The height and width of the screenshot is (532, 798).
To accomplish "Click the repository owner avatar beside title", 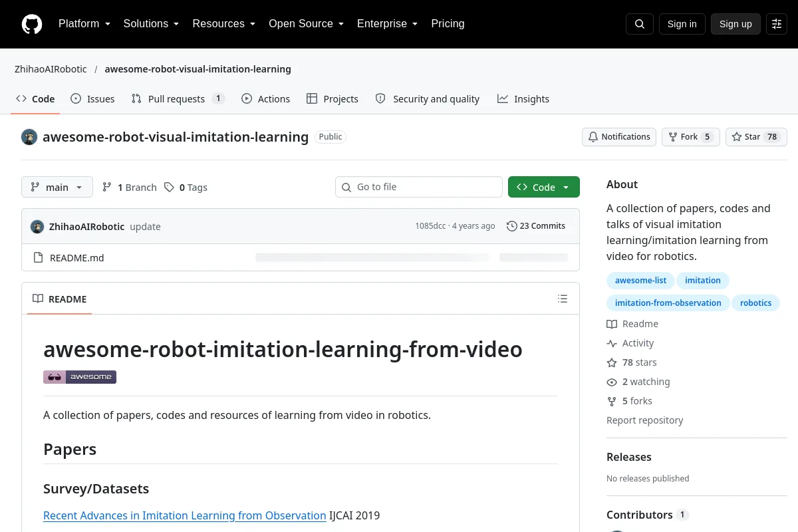I will click(29, 137).
